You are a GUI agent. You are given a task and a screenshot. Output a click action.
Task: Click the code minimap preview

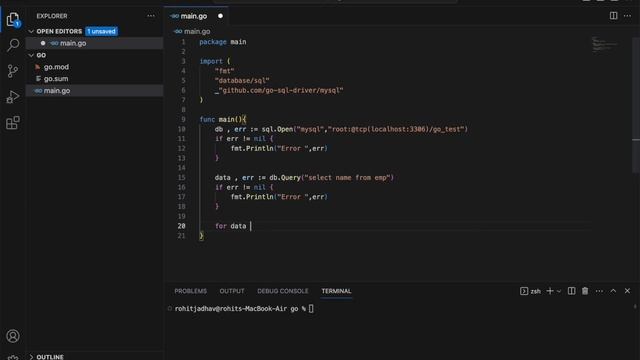(604, 44)
